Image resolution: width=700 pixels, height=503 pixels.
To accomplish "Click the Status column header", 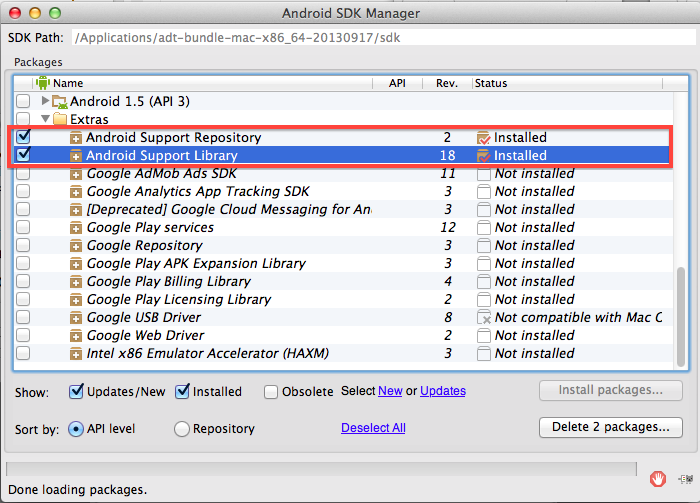I will coord(567,83).
